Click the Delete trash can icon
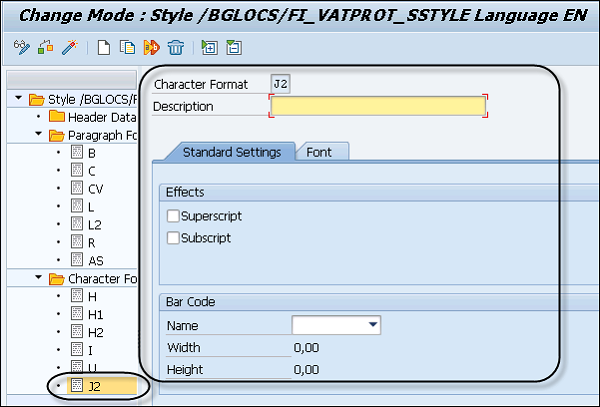 [x=176, y=47]
